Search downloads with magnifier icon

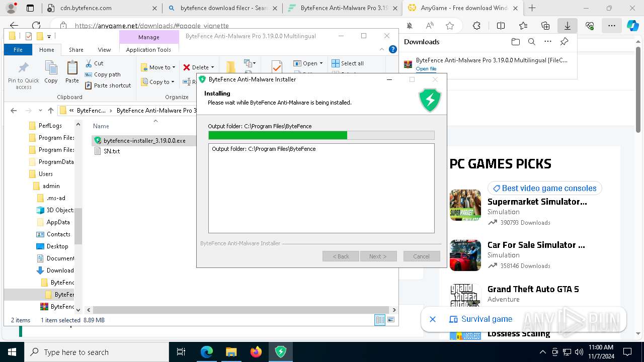click(x=531, y=42)
